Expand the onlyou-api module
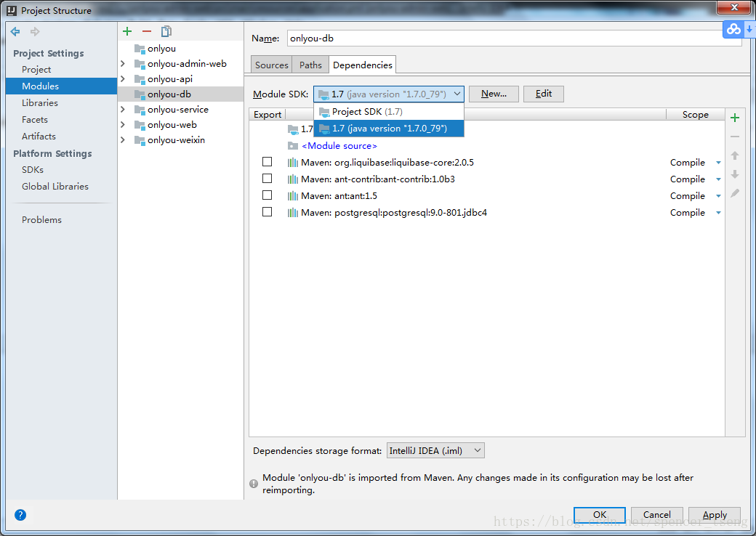 (123, 79)
